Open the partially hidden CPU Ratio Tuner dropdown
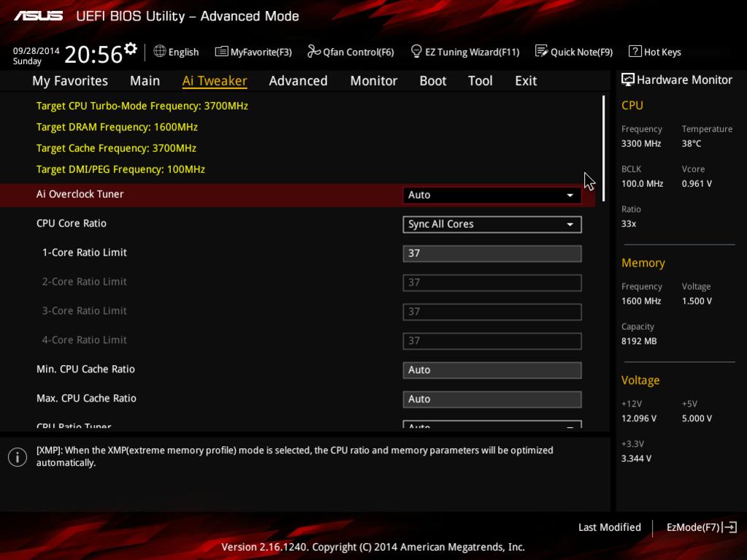Image resolution: width=747 pixels, height=560 pixels. [x=491, y=424]
